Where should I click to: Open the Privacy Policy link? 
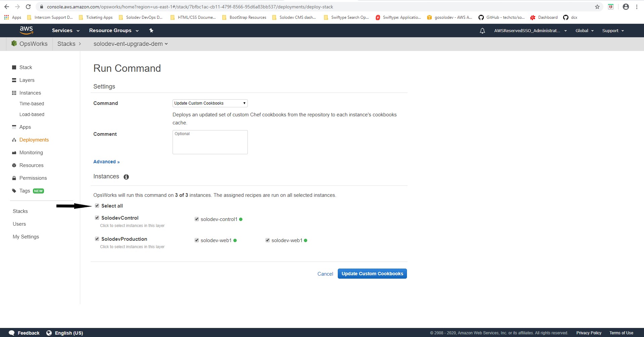(589, 333)
